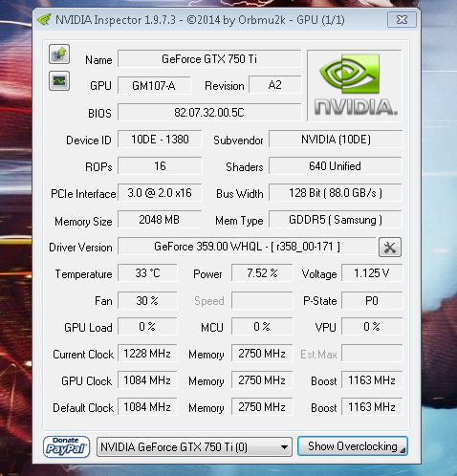Select the Voltage 1.125 V field
Screen dimensions: 457x476
coord(372,273)
